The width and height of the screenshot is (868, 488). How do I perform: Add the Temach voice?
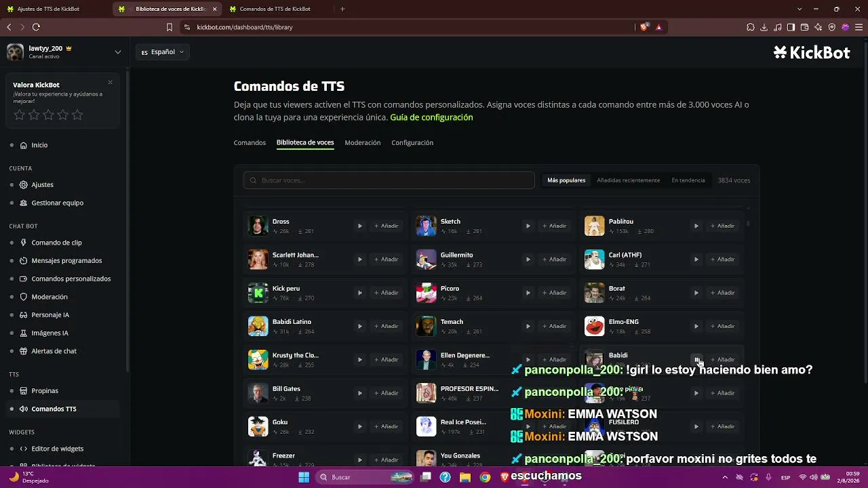point(555,326)
